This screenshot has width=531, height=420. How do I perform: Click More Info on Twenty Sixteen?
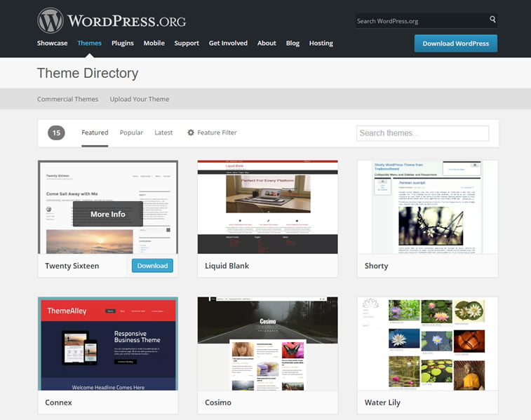tap(108, 214)
